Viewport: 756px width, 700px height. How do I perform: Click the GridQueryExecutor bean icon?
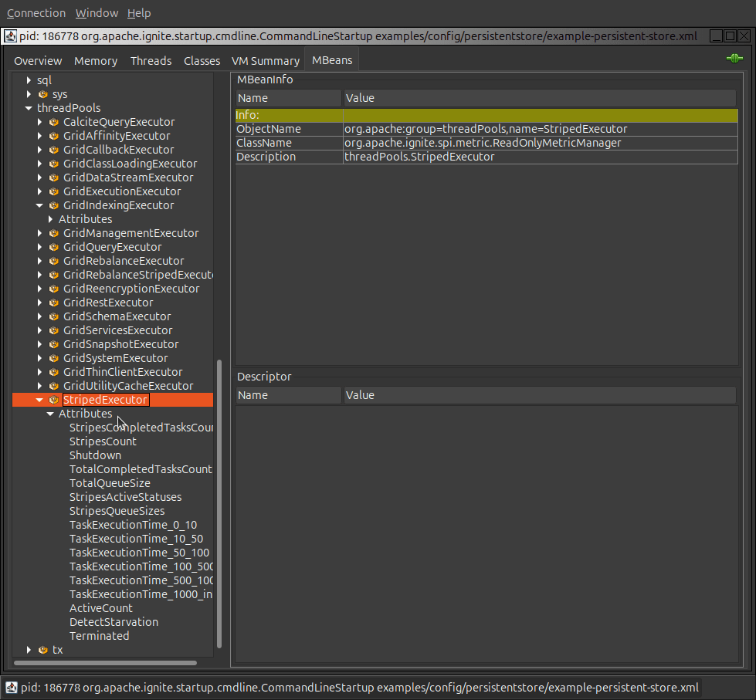(x=54, y=247)
